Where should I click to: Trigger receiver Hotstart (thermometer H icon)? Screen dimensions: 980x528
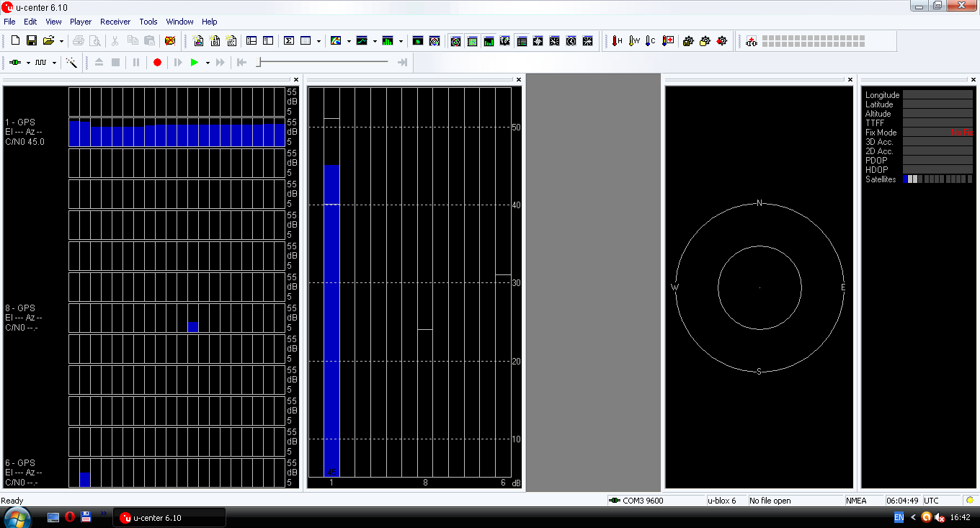point(617,41)
